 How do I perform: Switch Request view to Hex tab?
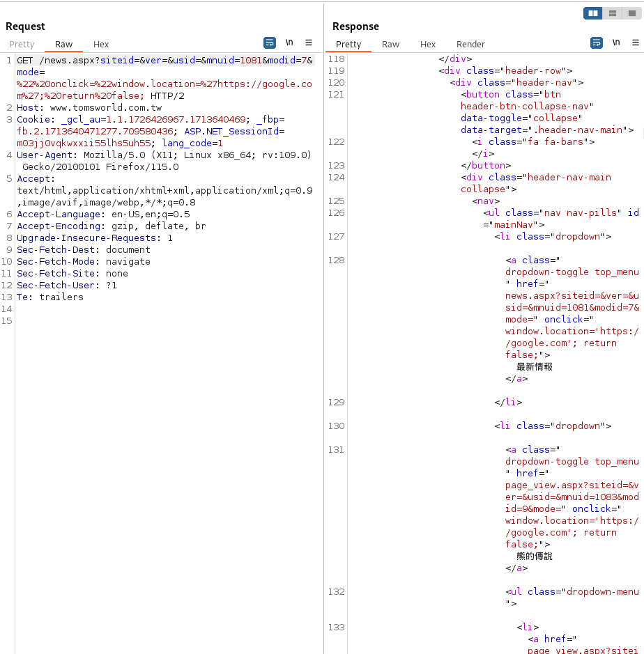coord(101,44)
